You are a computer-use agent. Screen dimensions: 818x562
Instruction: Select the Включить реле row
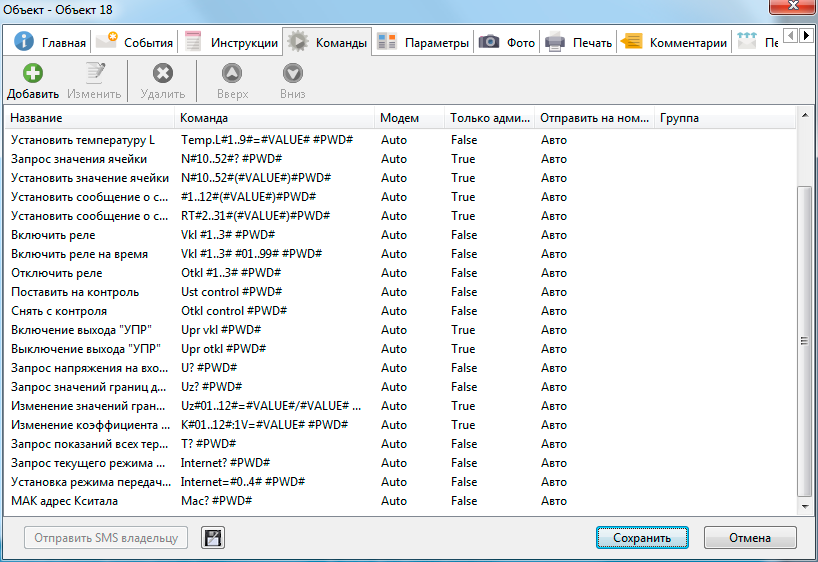click(x=400, y=235)
